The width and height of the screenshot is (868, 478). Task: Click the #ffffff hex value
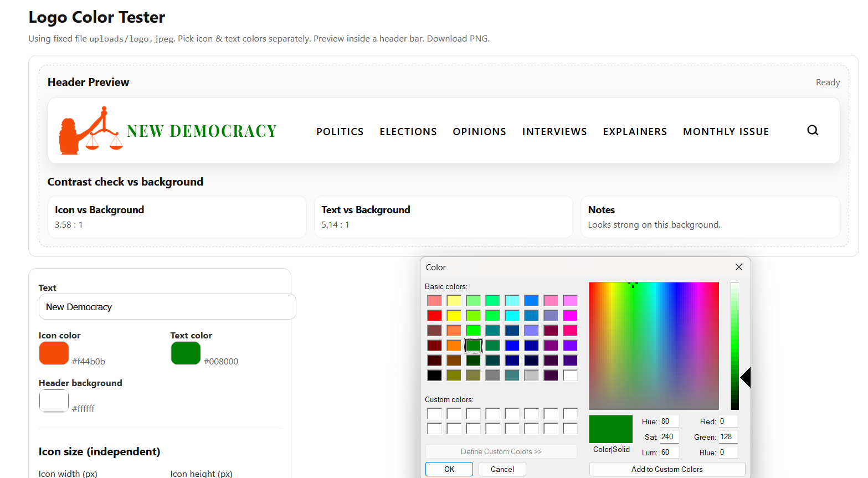[83, 409]
